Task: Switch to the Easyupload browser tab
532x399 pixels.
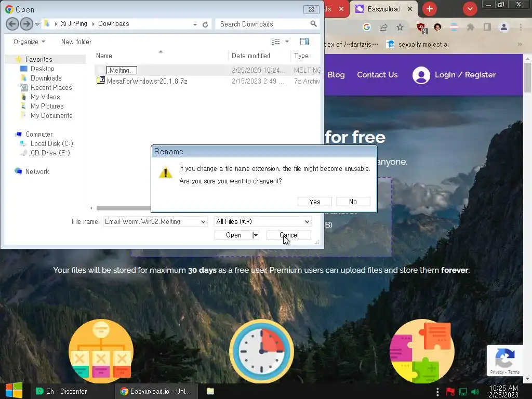Action: pyautogui.click(x=384, y=9)
